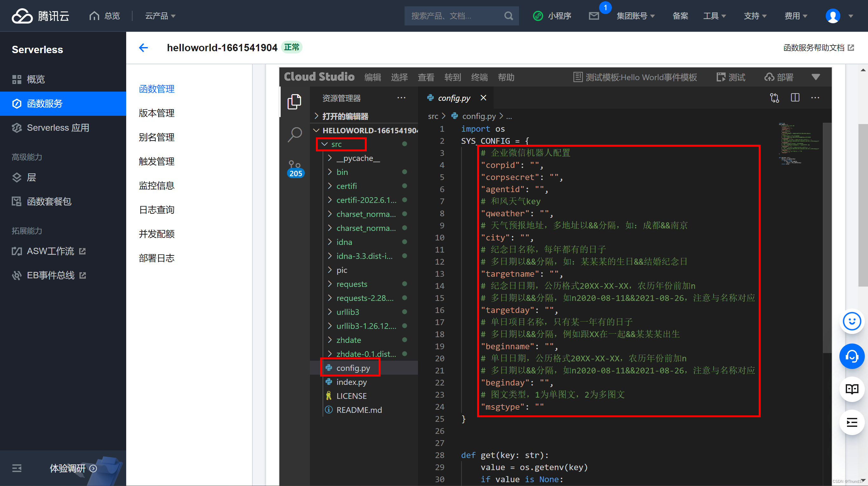Click the 部署 deploy button

tap(779, 77)
